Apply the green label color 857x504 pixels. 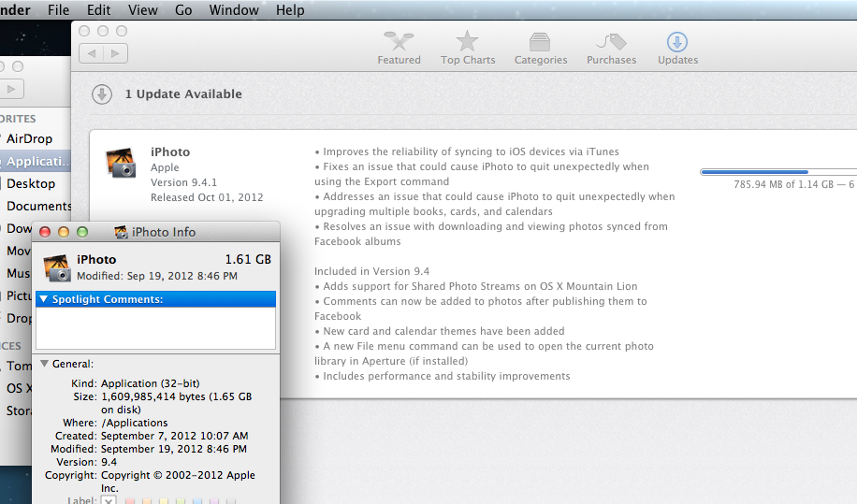click(x=181, y=500)
